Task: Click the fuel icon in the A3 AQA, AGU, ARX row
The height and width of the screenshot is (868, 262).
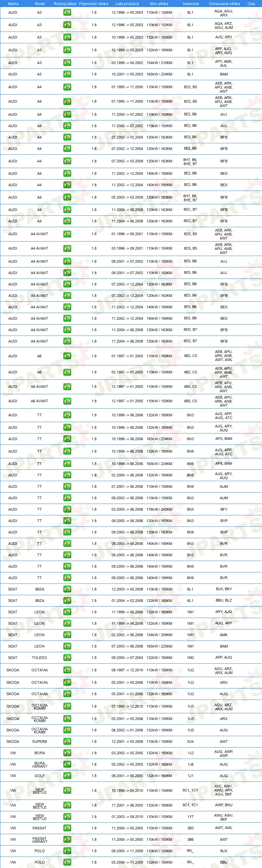Action: 67,12
